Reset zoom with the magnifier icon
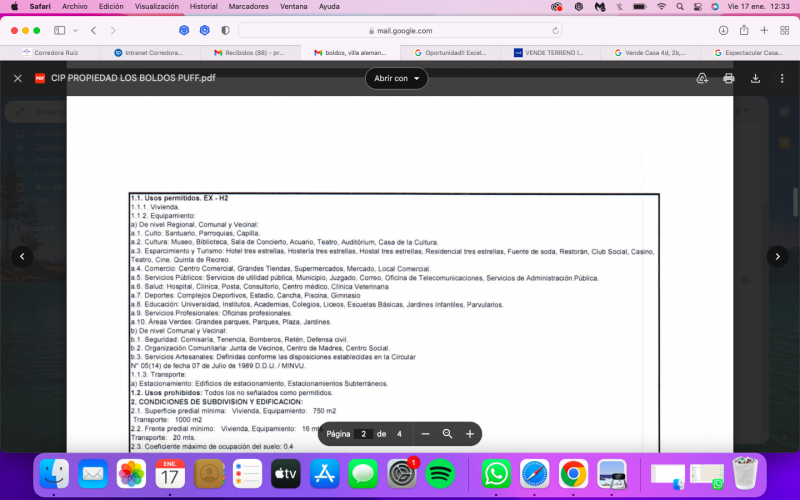800x500 pixels. (x=447, y=434)
